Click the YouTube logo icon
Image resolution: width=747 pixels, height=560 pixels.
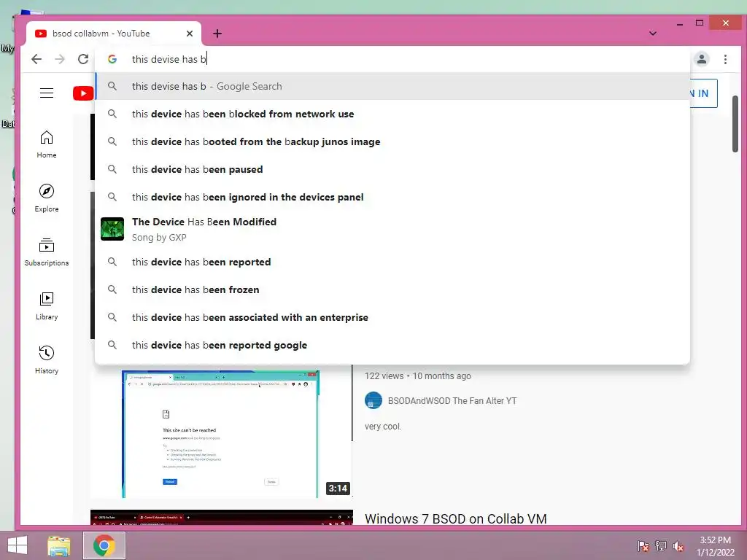[83, 93]
